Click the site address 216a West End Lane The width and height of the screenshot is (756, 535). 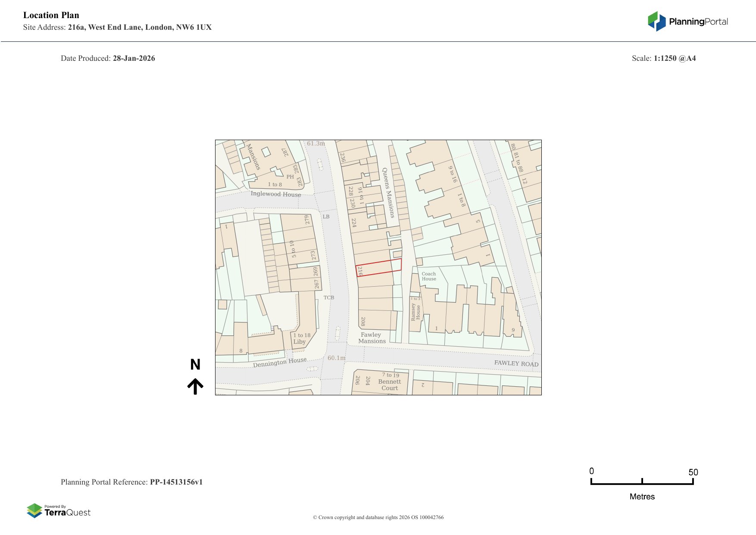click(140, 27)
